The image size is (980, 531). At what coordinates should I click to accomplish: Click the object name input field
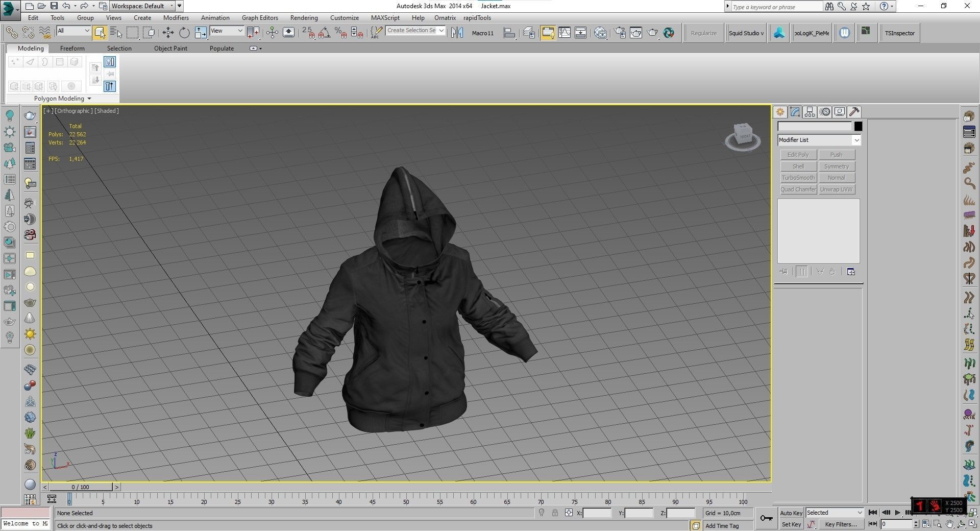815,126
